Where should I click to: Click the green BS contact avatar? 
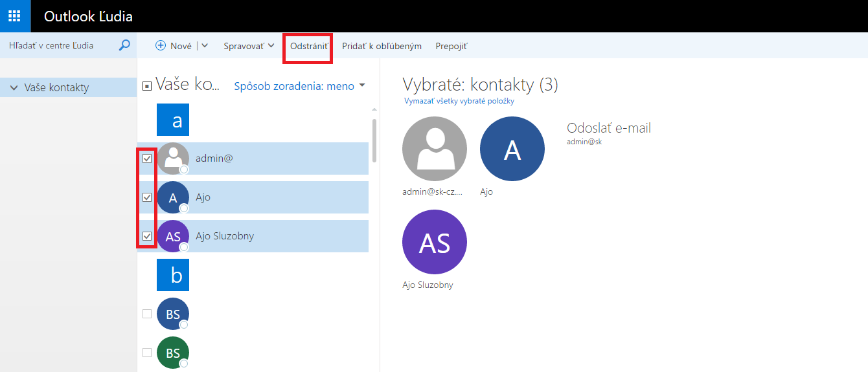click(x=173, y=353)
